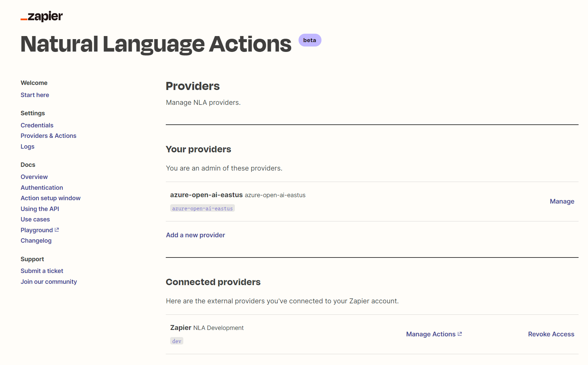588x365 pixels.
Task: Click the Zapier provider name
Action: click(x=181, y=328)
